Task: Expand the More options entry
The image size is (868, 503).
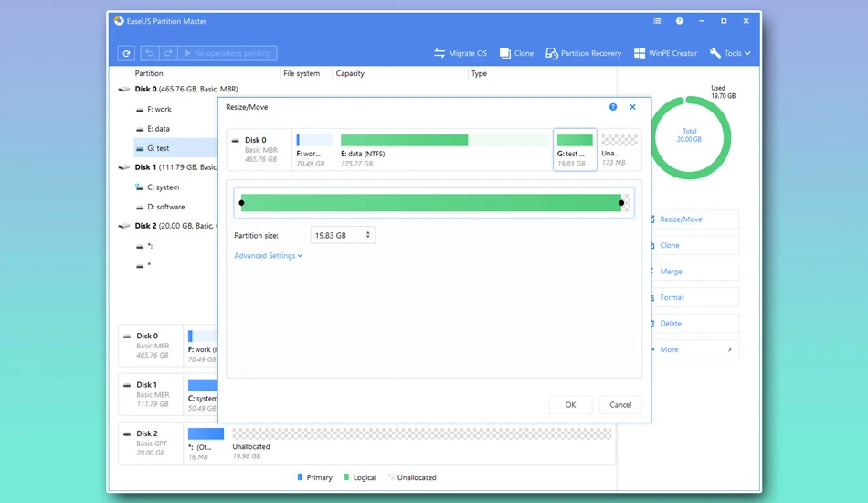Action: pyautogui.click(x=694, y=349)
